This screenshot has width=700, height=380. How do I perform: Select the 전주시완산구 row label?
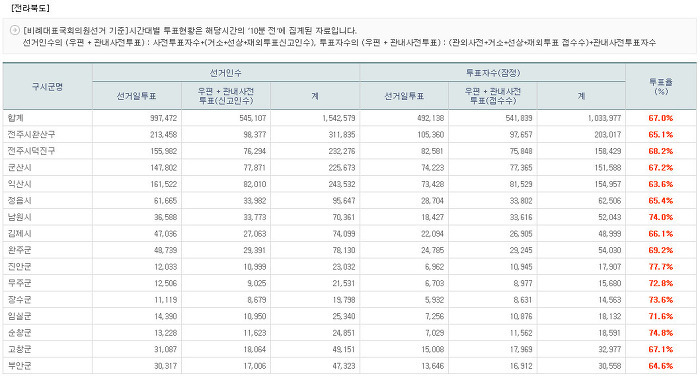(31, 134)
